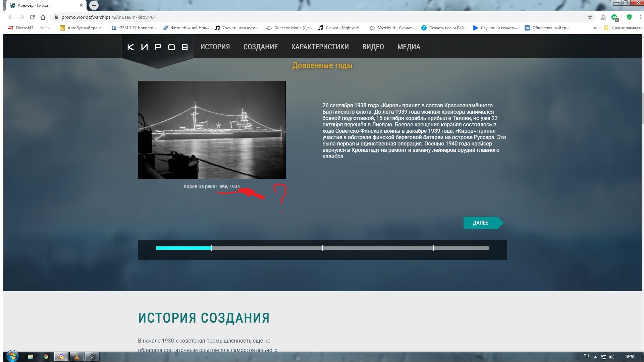Open the Diecast43 bookmark
644x362 pixels.
30,28
